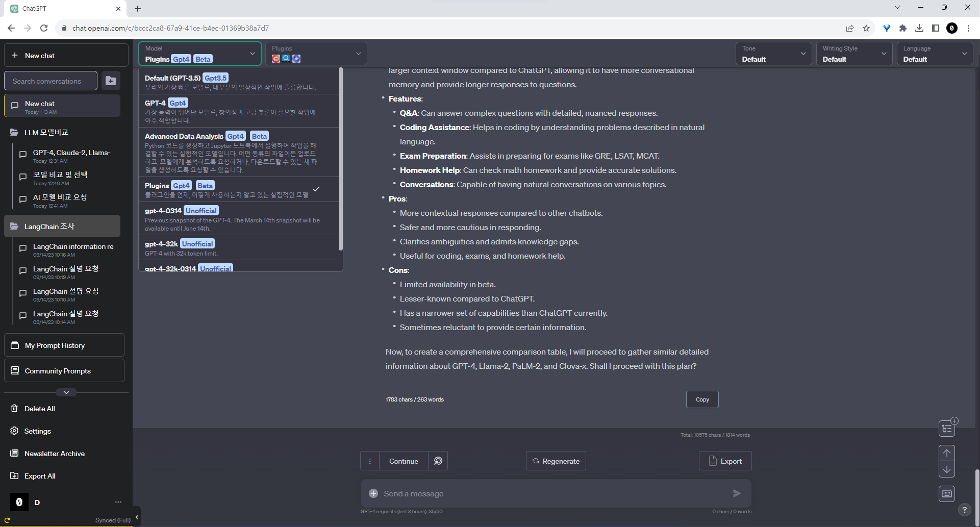
Task: Close the ChatGPT browser tab
Action: [x=118, y=9]
